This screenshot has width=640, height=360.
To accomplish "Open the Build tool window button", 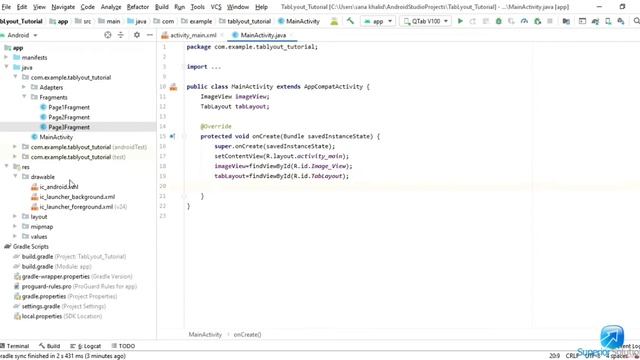I will click(x=49, y=346).
